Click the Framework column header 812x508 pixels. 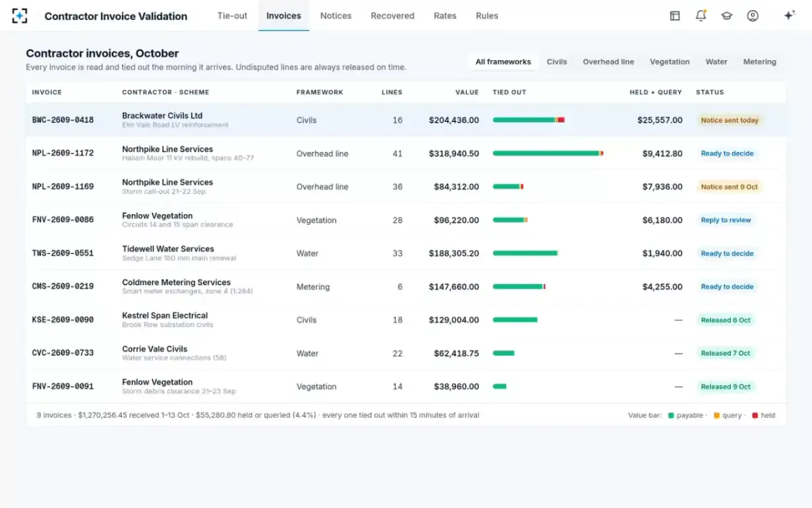(319, 92)
